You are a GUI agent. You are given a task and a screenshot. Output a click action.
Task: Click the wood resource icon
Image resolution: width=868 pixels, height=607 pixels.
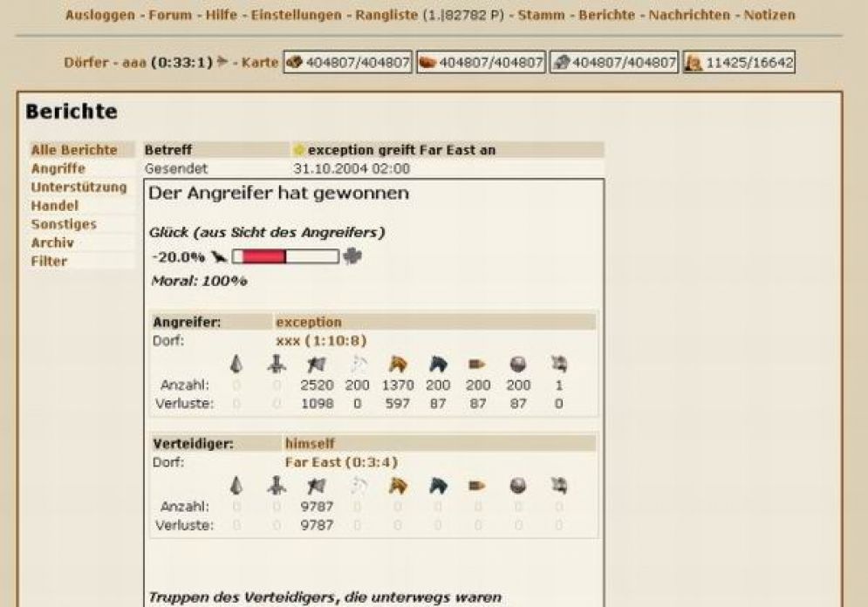click(294, 63)
